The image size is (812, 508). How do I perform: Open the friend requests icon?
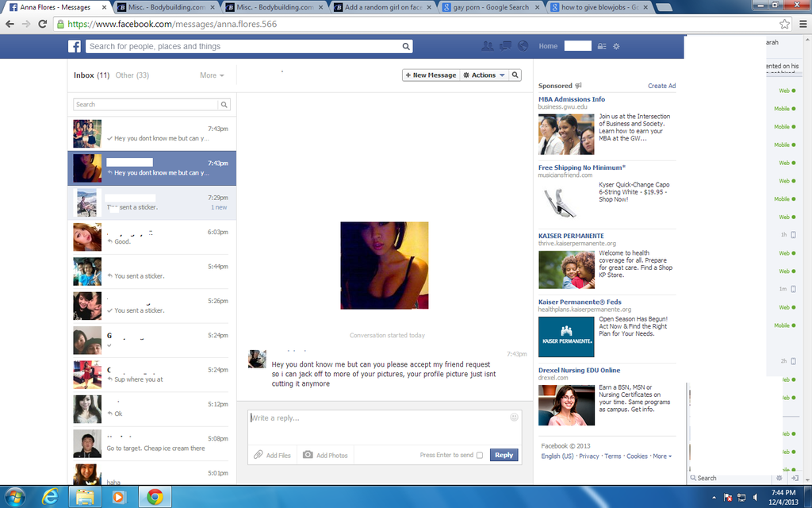pyautogui.click(x=488, y=46)
